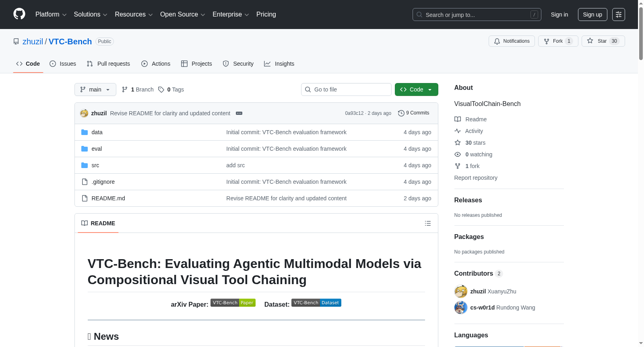Open the Pull requests tab
The height and width of the screenshot is (347, 644).
[108, 64]
